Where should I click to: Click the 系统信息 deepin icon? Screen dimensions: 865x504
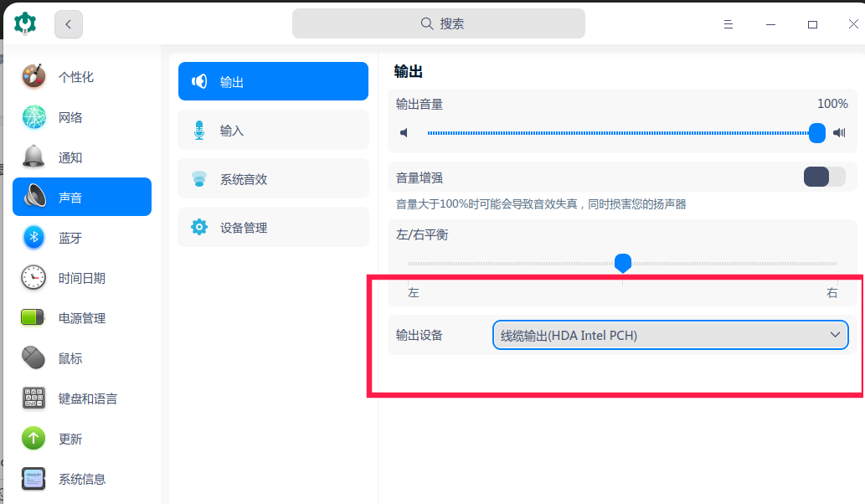pos(33,479)
